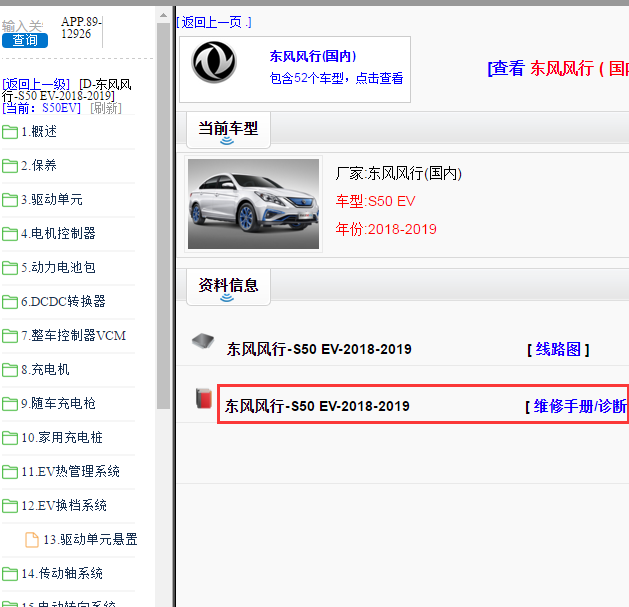Select the 当前车型 tab
629x607 pixels.
click(x=228, y=130)
